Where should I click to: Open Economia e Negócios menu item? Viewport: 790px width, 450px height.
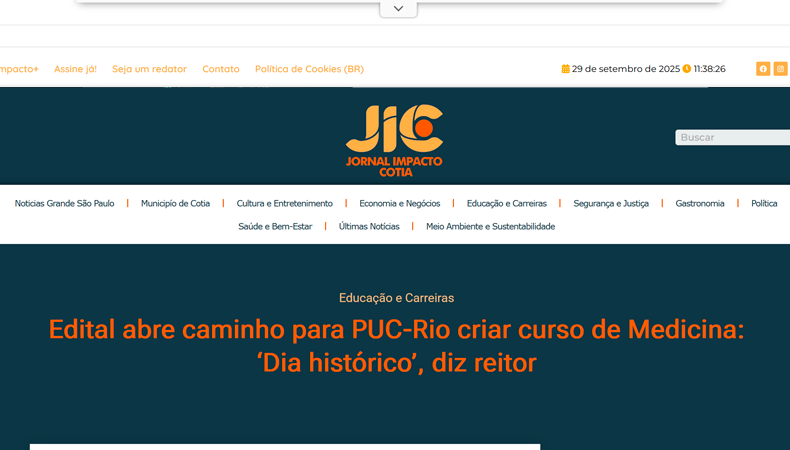pyautogui.click(x=400, y=204)
